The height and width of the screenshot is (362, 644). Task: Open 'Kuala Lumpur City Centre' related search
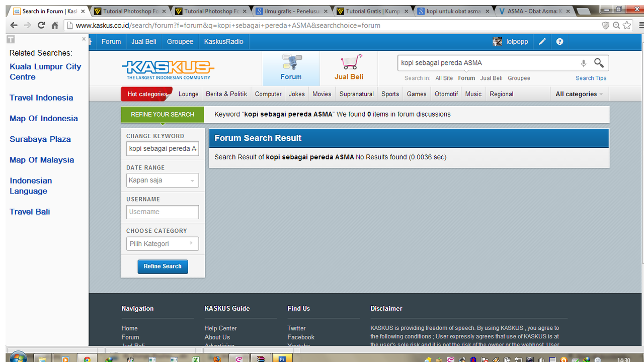coord(45,72)
